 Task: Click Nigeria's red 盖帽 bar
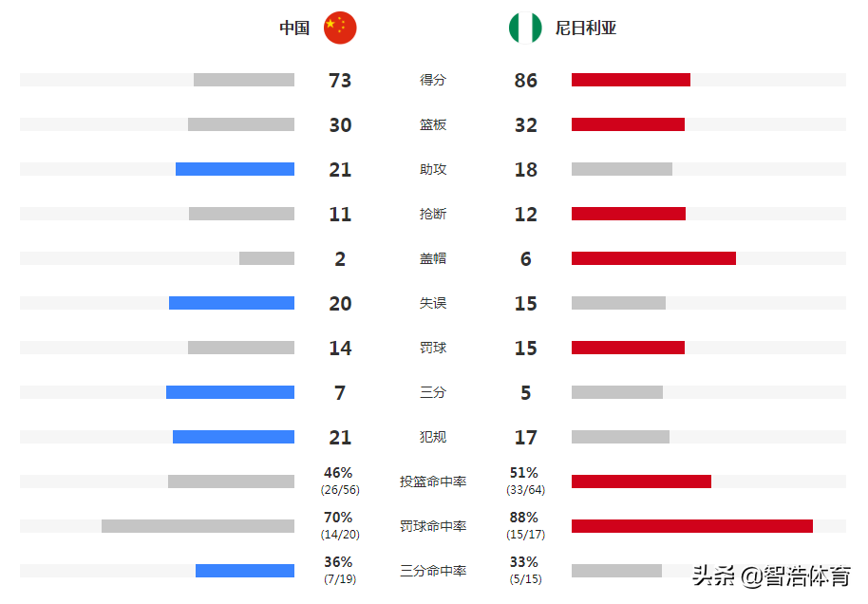pyautogui.click(x=653, y=258)
